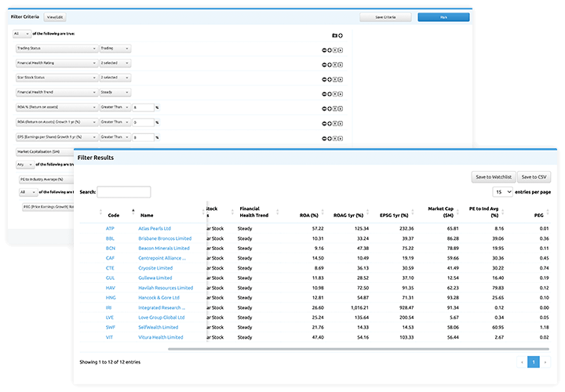Open the top 'All of the following' dropdown
Image resolution: width=565 pixels, height=392 pixels.
(23, 34)
